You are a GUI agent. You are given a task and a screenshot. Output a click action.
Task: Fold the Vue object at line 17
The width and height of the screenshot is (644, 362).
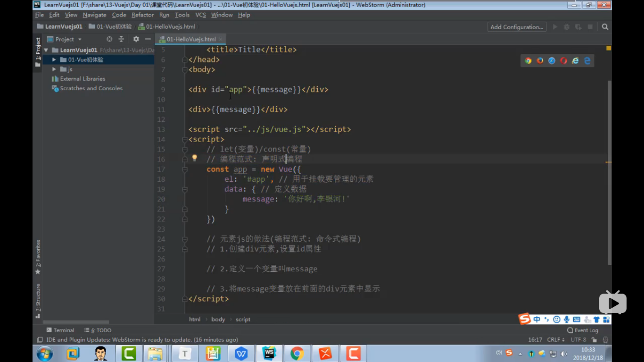[185, 169]
